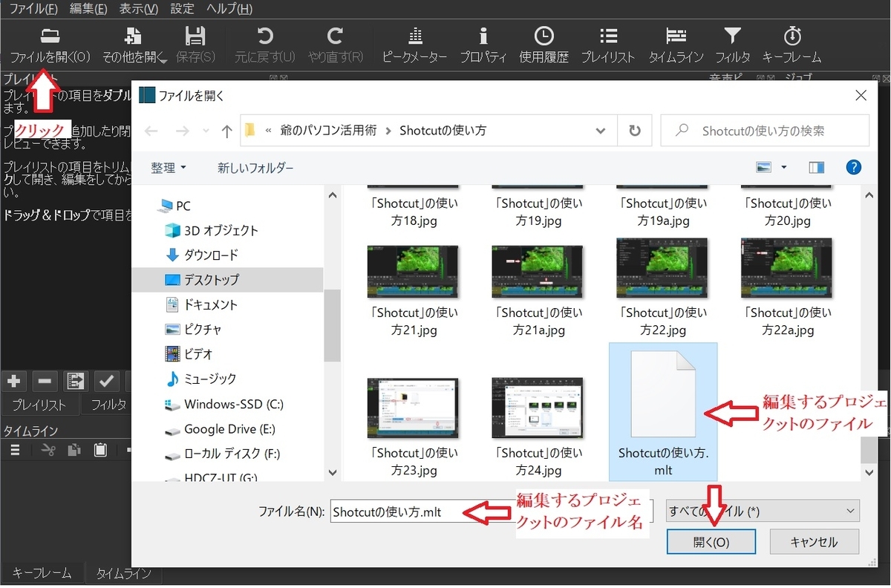This screenshot has height=588, width=891.
Task: Click the Open File (ファイルを開く) toolbar icon
Action: 50,36
